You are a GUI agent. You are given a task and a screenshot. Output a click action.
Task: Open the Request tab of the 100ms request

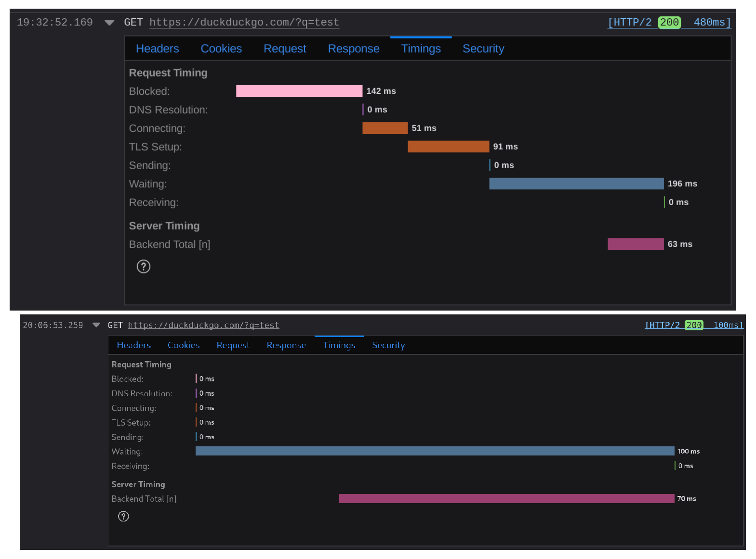(233, 345)
